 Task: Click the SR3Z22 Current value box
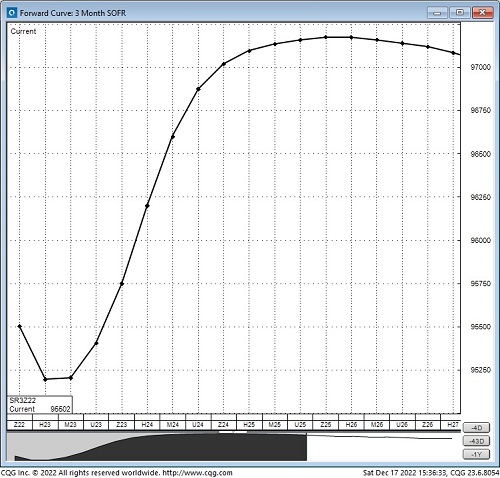pos(40,405)
